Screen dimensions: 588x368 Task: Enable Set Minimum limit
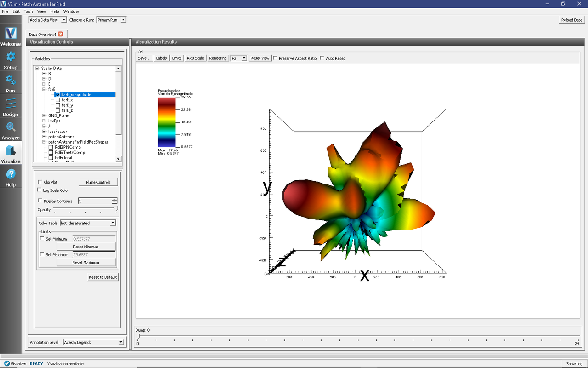42,239
